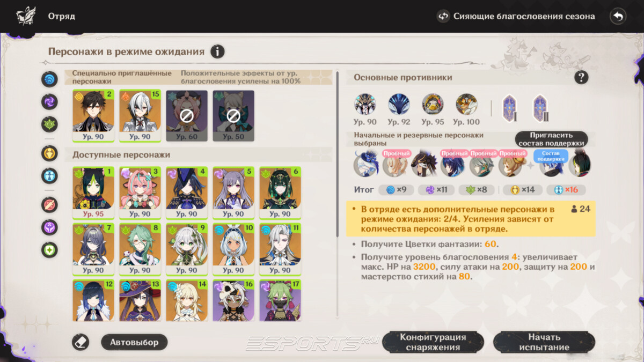
Task: Select character card number 2
Action: (x=93, y=116)
